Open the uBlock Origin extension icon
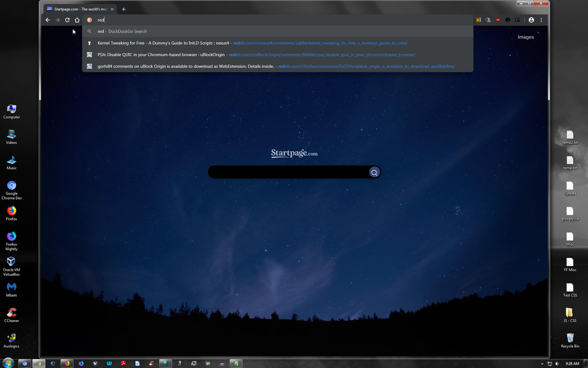Screen dimensions: 588x368 (x=498, y=20)
